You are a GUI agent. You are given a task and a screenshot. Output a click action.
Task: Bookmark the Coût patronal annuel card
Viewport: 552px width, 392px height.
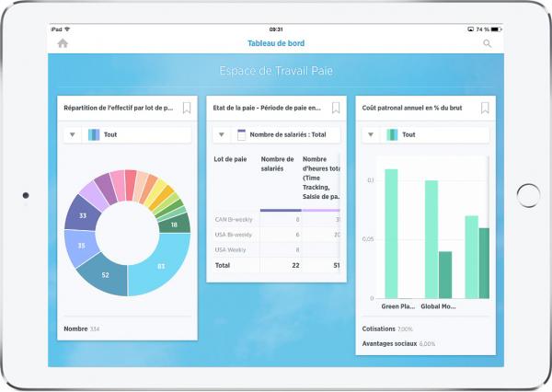click(x=485, y=108)
